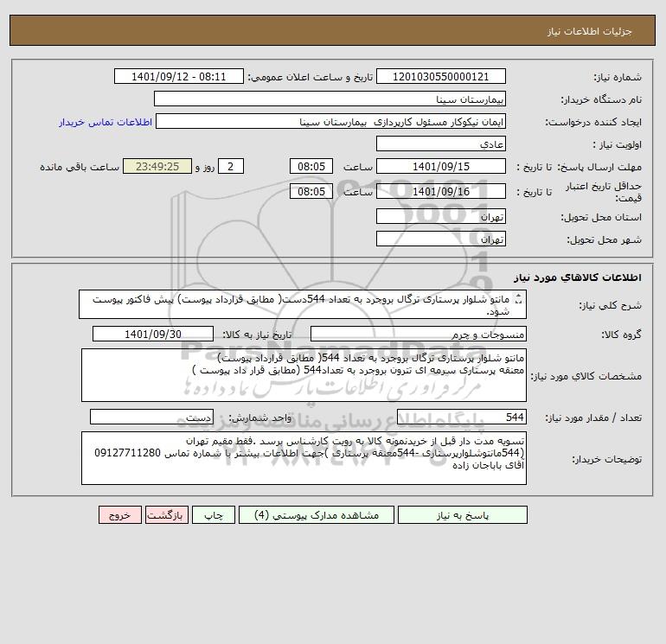This screenshot has height=644, width=666.
Task: Click the ایجاد کننده درخواست label
Action: tap(593, 122)
